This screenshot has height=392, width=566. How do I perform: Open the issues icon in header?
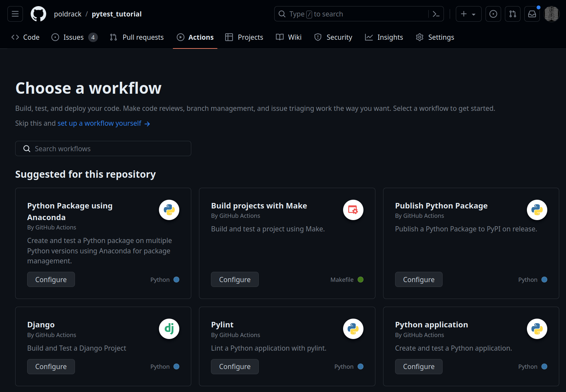[x=493, y=14]
